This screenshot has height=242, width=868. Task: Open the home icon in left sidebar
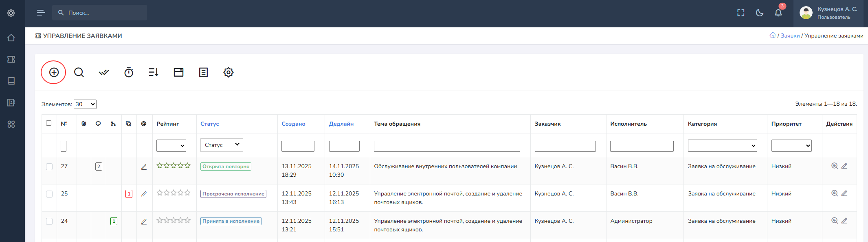(11, 38)
